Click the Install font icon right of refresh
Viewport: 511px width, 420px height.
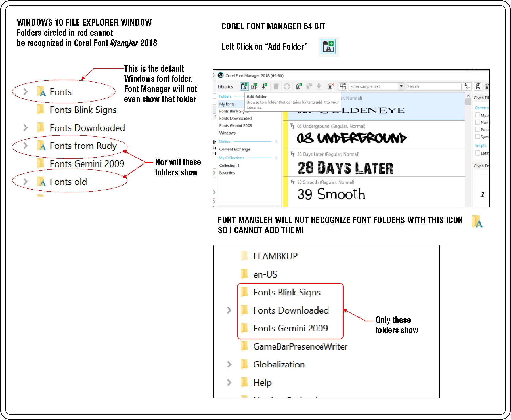[x=299, y=86]
